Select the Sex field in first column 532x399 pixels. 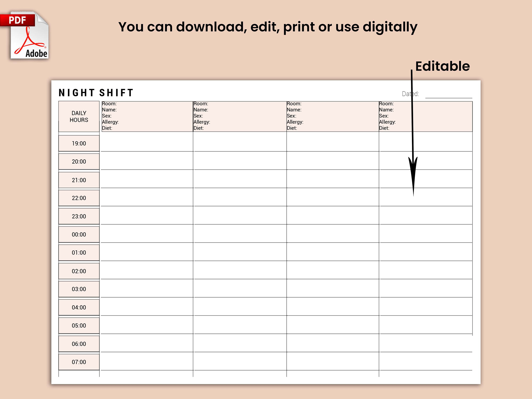point(107,116)
